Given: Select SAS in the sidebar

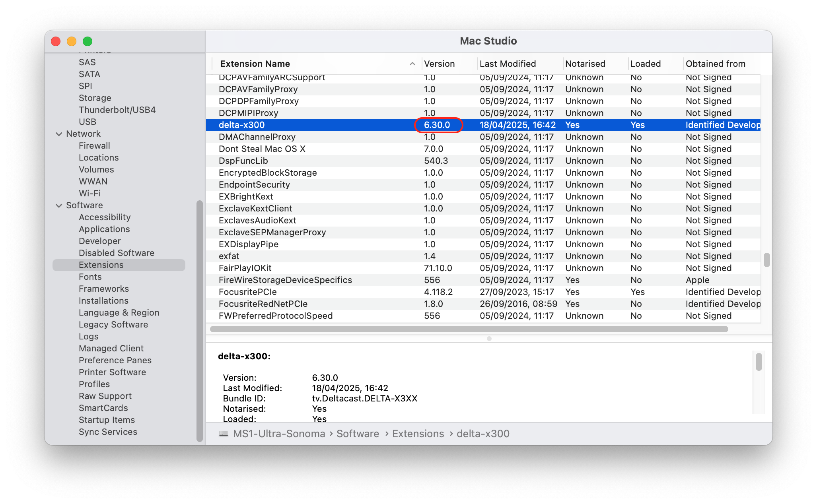Looking at the screenshot, I should tap(87, 62).
